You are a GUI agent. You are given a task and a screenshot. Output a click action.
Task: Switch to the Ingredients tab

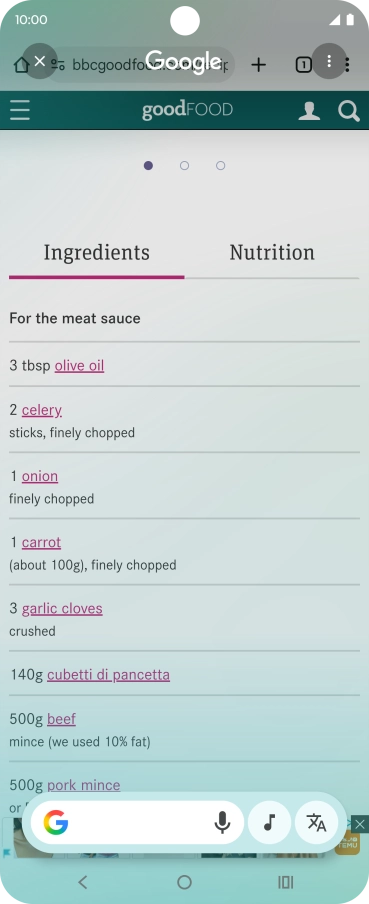click(x=97, y=253)
